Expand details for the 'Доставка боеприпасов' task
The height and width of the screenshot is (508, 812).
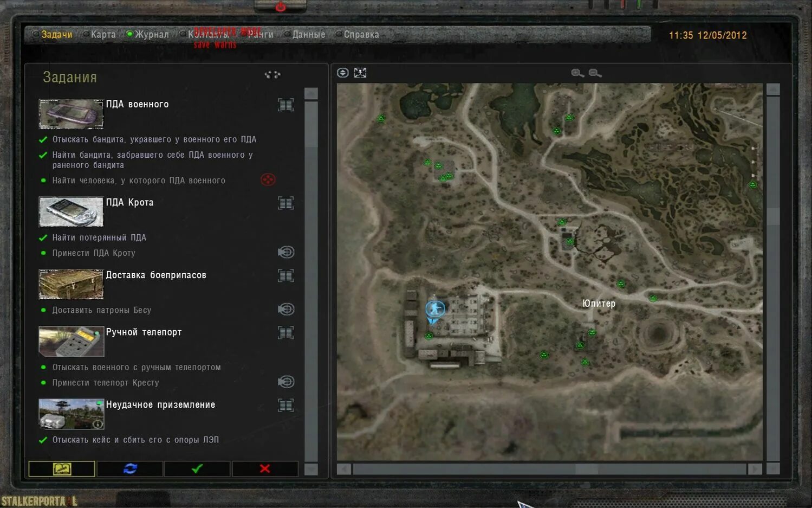click(286, 276)
